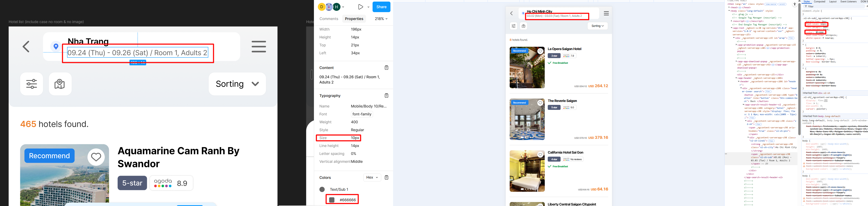Screen dimensions: 868x206
Task: Click the blue Share button
Action: click(381, 7)
